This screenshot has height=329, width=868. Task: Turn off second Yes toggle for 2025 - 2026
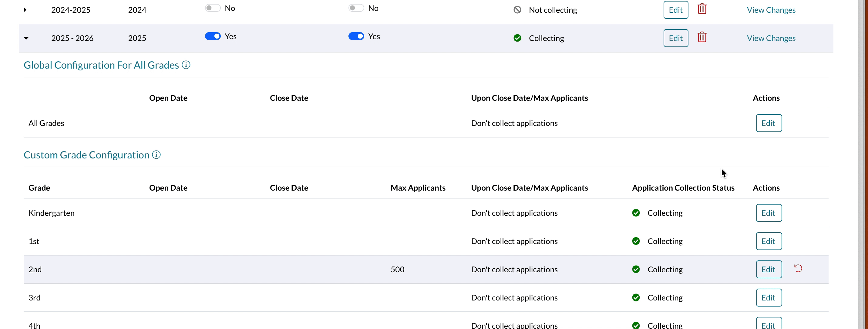pyautogui.click(x=356, y=36)
